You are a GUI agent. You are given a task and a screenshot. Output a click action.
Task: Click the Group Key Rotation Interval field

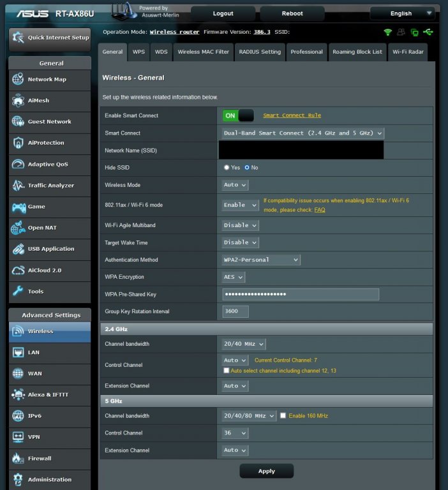(x=235, y=311)
